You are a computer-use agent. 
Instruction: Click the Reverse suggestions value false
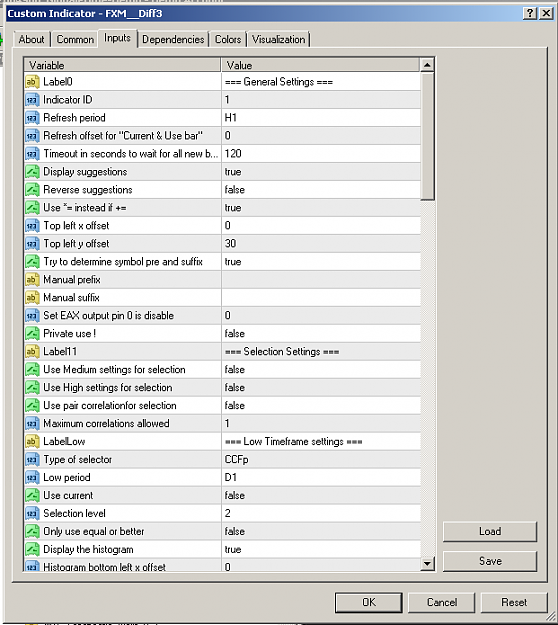click(x=235, y=190)
